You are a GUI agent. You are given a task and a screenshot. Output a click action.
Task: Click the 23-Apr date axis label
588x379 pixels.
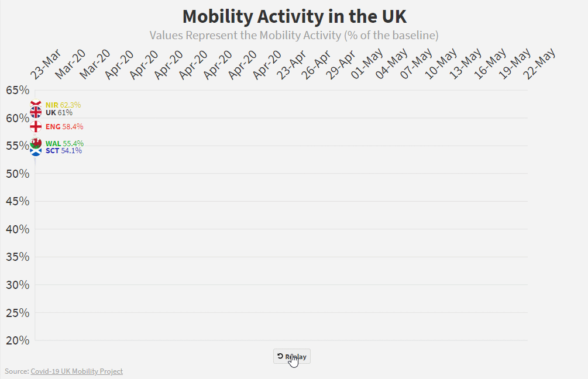291,64
